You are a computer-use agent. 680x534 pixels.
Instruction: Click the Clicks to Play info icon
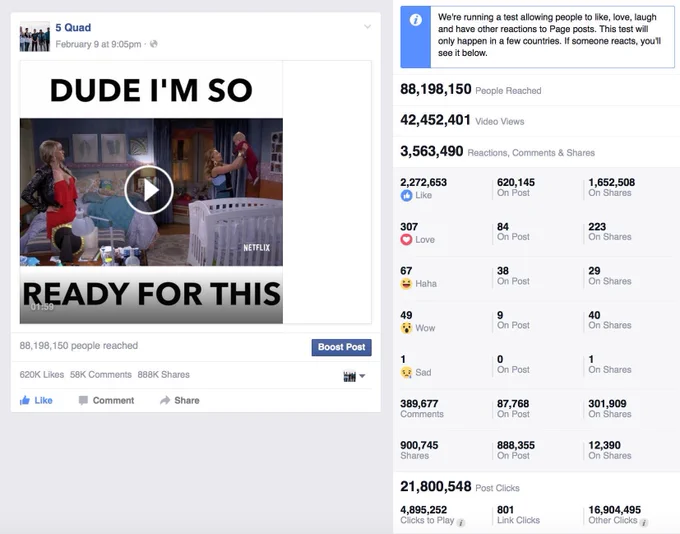[461, 523]
